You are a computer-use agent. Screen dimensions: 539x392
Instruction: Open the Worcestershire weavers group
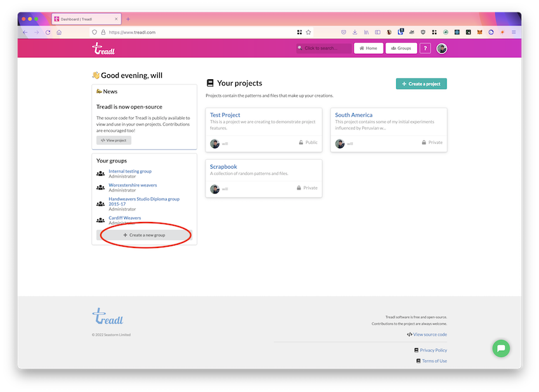pyautogui.click(x=133, y=185)
